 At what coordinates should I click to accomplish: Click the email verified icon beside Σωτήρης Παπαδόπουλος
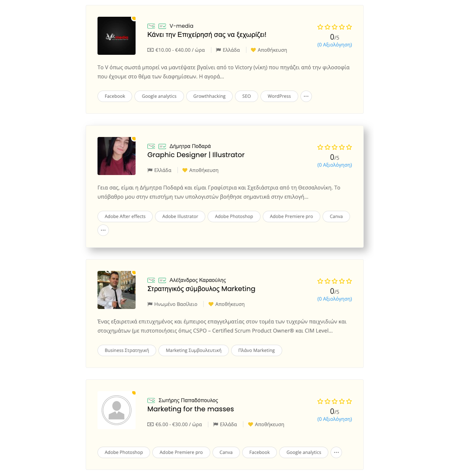point(151,400)
